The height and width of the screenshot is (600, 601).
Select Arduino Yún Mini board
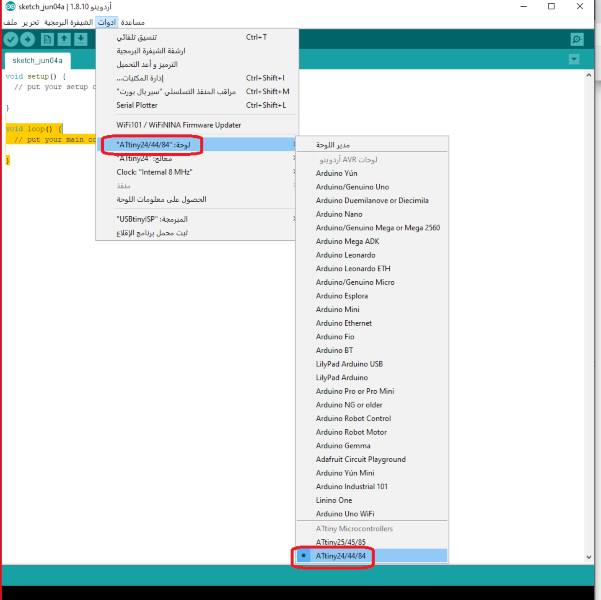pyautogui.click(x=372, y=473)
